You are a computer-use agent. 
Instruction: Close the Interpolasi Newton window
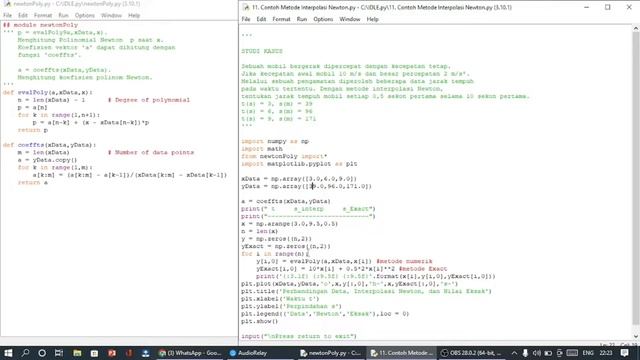pos(629,7)
